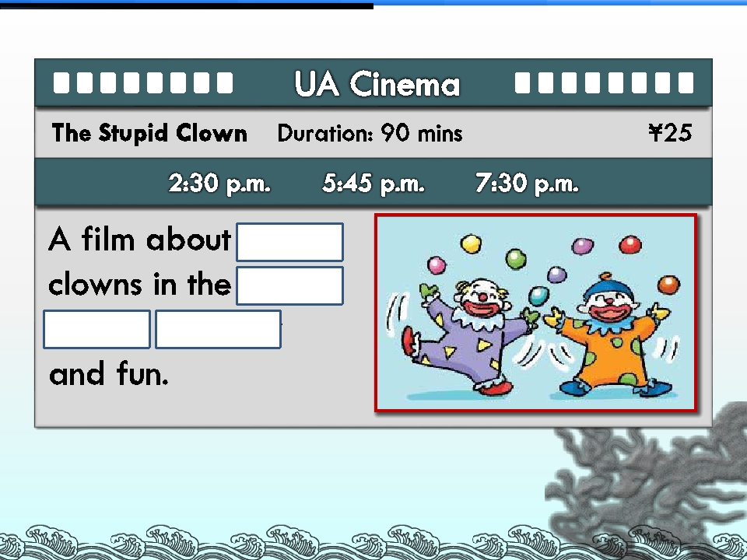Click the film title The Stupid Clown
The width and height of the screenshot is (747, 560).
click(149, 133)
